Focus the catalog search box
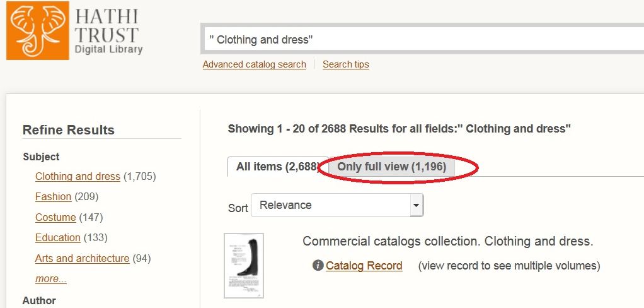This screenshot has height=308, width=644. 424,40
